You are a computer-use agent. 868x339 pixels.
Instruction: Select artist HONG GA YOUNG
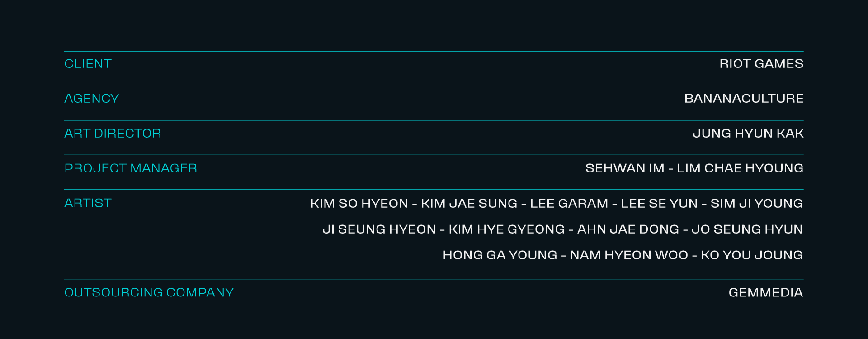(x=500, y=255)
